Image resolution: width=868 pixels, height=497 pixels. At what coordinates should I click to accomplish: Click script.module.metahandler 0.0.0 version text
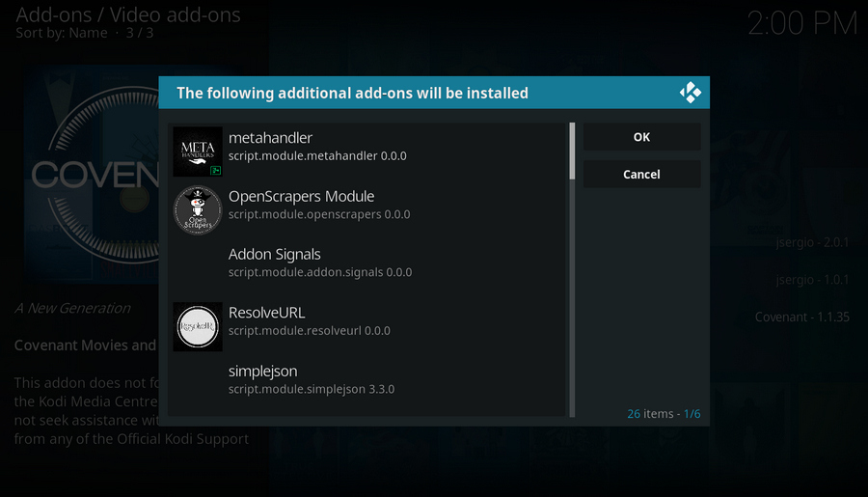coord(317,156)
